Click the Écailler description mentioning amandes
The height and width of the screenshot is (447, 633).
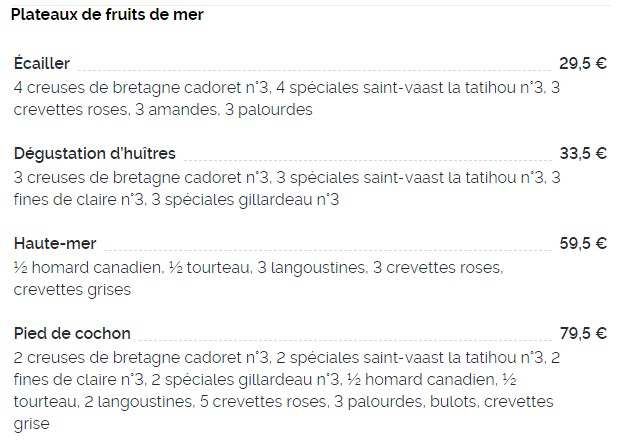pos(287,99)
